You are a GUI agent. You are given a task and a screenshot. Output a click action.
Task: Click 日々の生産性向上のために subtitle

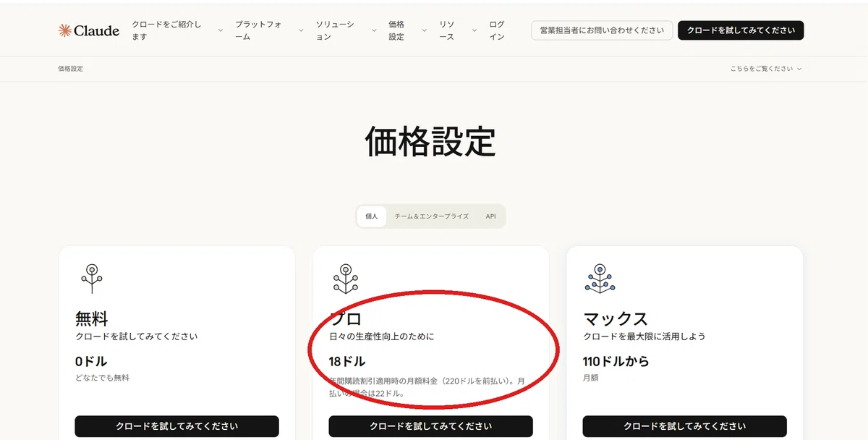pos(382,337)
